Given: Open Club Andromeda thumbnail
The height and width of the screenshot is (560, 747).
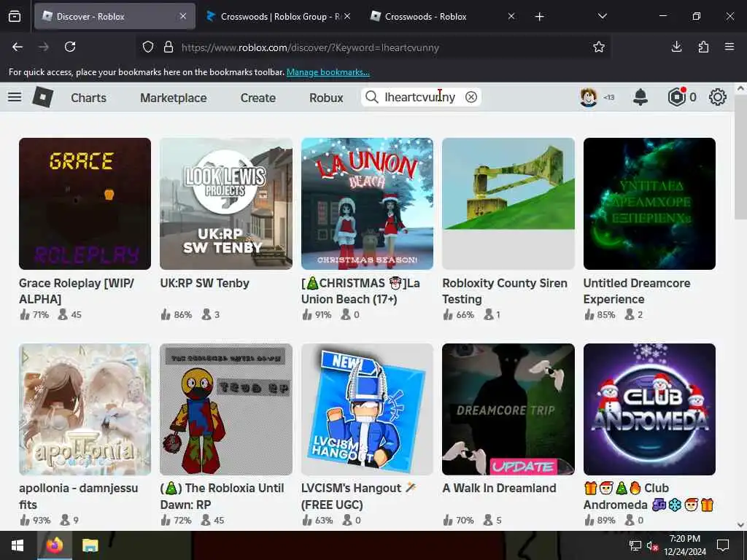Looking at the screenshot, I should coord(649,410).
